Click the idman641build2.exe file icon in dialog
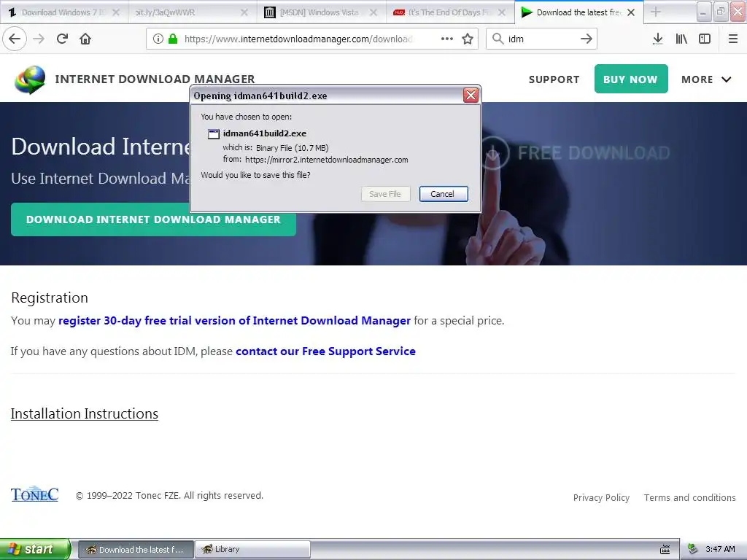The height and width of the screenshot is (560, 747). 214,134
